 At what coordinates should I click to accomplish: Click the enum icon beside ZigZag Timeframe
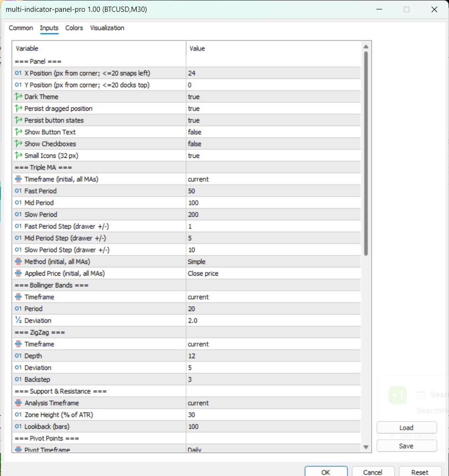[x=18, y=344]
